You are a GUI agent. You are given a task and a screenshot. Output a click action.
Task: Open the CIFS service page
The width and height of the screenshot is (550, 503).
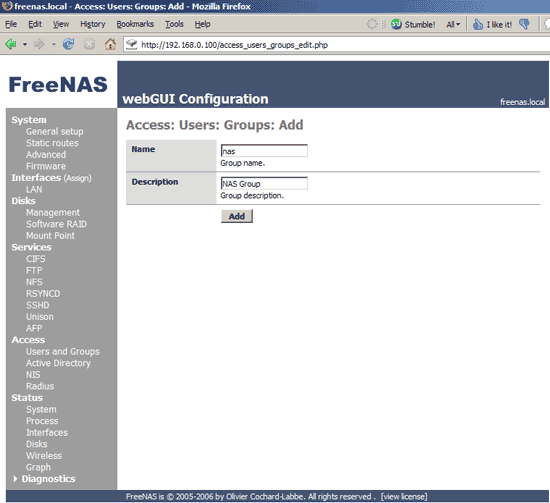(x=36, y=259)
